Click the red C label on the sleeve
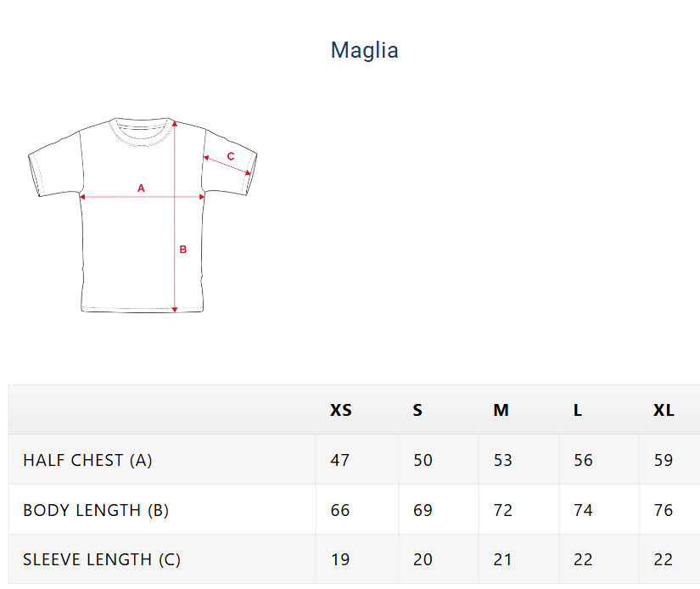 [x=231, y=156]
